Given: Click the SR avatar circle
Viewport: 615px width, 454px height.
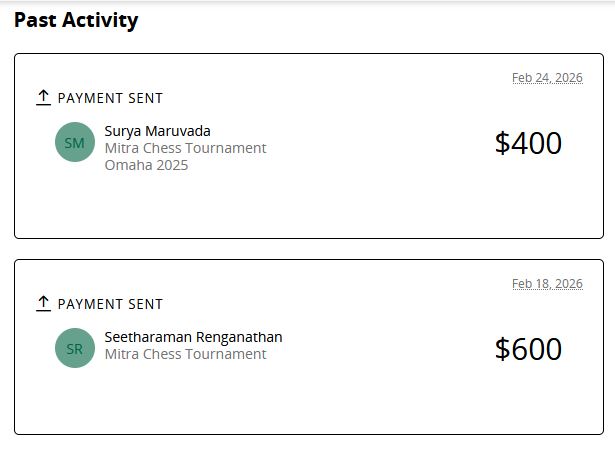Looking at the screenshot, I should pyautogui.click(x=75, y=349).
